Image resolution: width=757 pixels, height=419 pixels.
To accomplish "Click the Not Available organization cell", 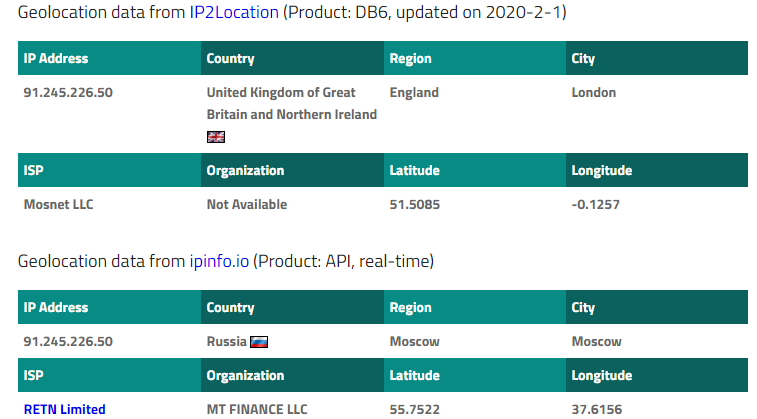I will 247,204.
